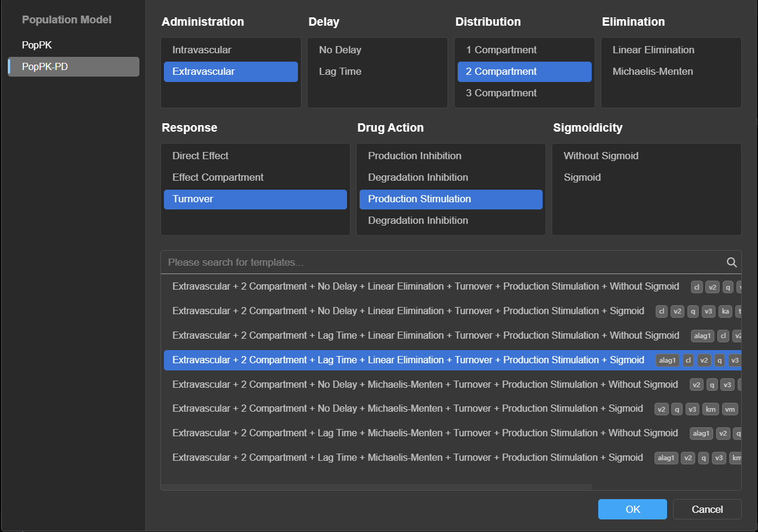Viewport: 758px width, 532px height.
Task: Focus the template search field
Action: [x=443, y=262]
